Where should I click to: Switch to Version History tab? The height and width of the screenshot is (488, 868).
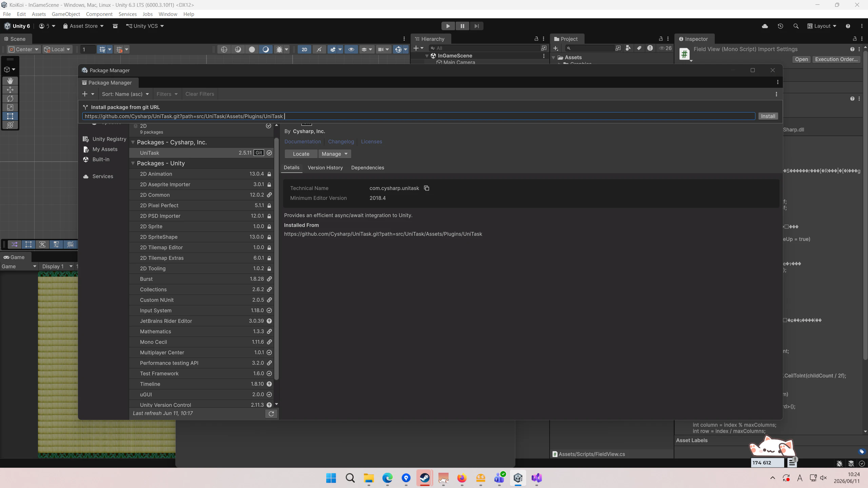coord(325,168)
